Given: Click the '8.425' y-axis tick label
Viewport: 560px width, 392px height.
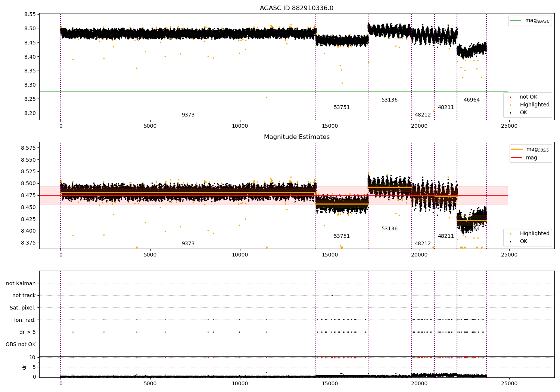Looking at the screenshot, I should point(28,219).
